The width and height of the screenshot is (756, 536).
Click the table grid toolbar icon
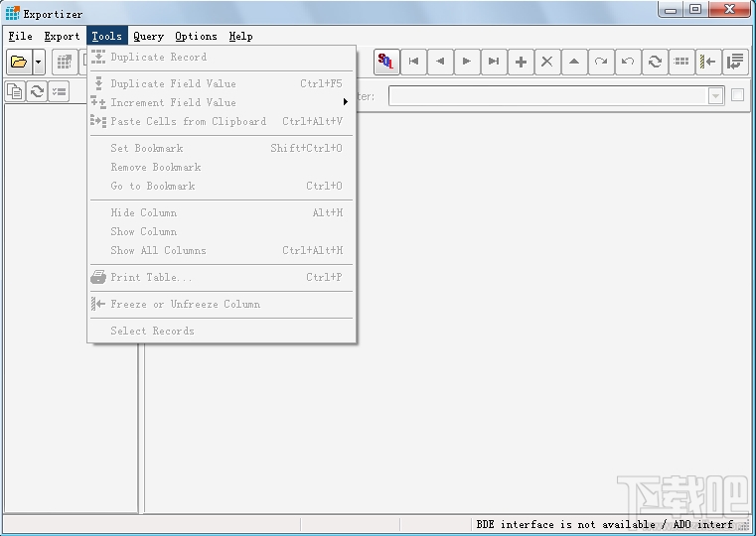[x=65, y=62]
